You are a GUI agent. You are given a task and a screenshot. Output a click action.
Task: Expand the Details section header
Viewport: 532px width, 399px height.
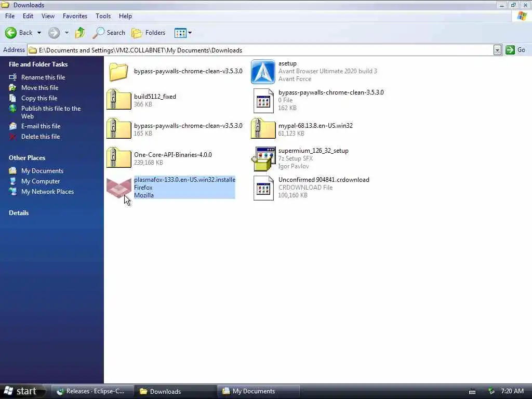[x=19, y=212]
